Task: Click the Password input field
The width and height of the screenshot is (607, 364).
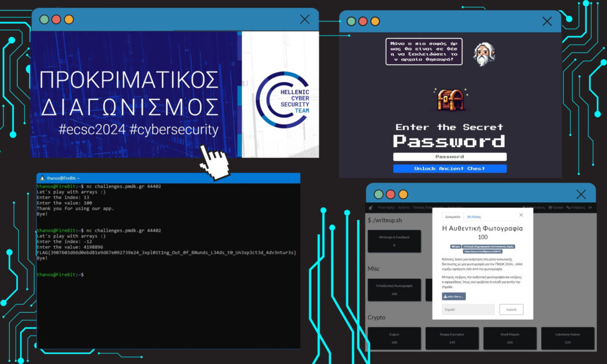Action: [450, 156]
